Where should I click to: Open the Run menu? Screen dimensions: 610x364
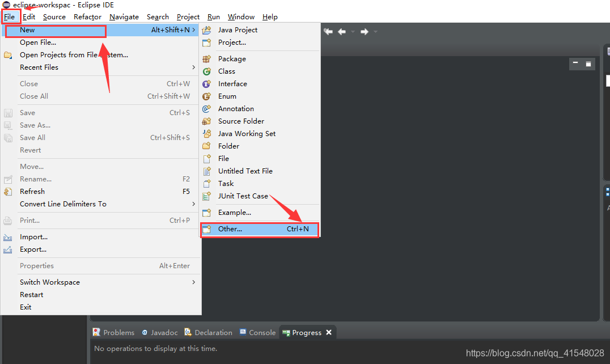214,16
